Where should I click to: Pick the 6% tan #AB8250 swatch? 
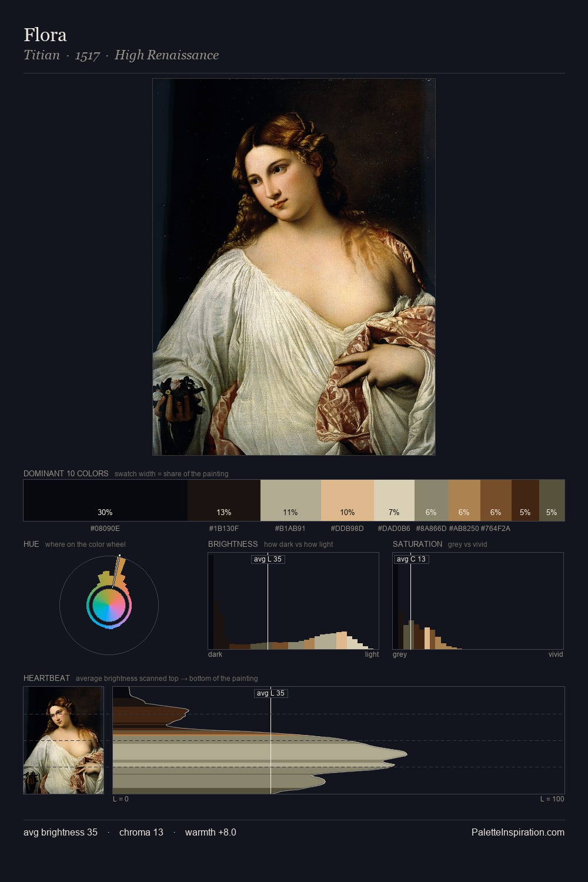[x=465, y=500]
